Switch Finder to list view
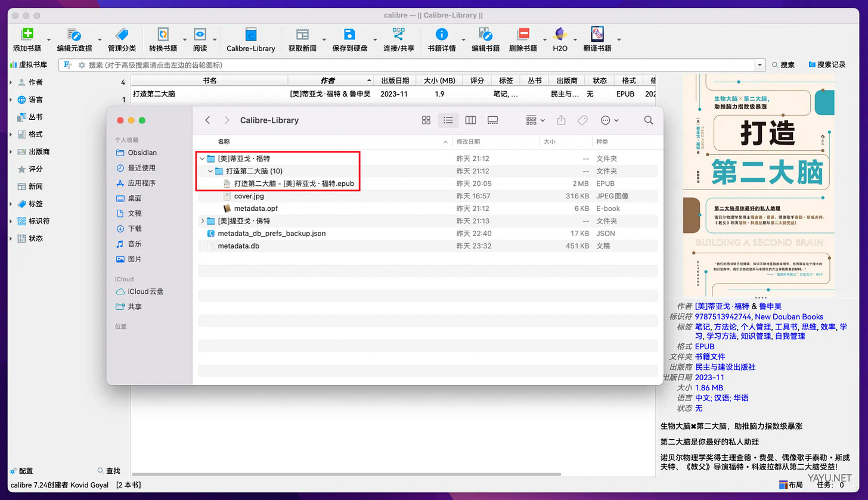 (x=448, y=120)
